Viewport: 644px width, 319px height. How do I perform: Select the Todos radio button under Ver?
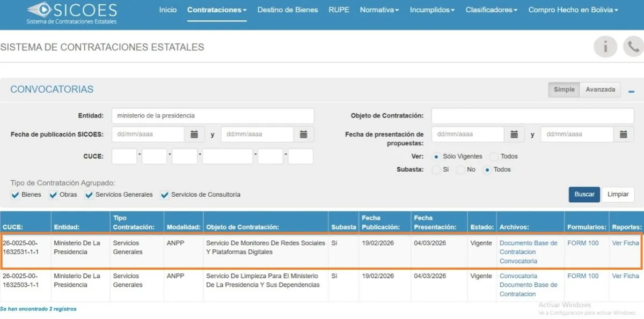click(494, 157)
